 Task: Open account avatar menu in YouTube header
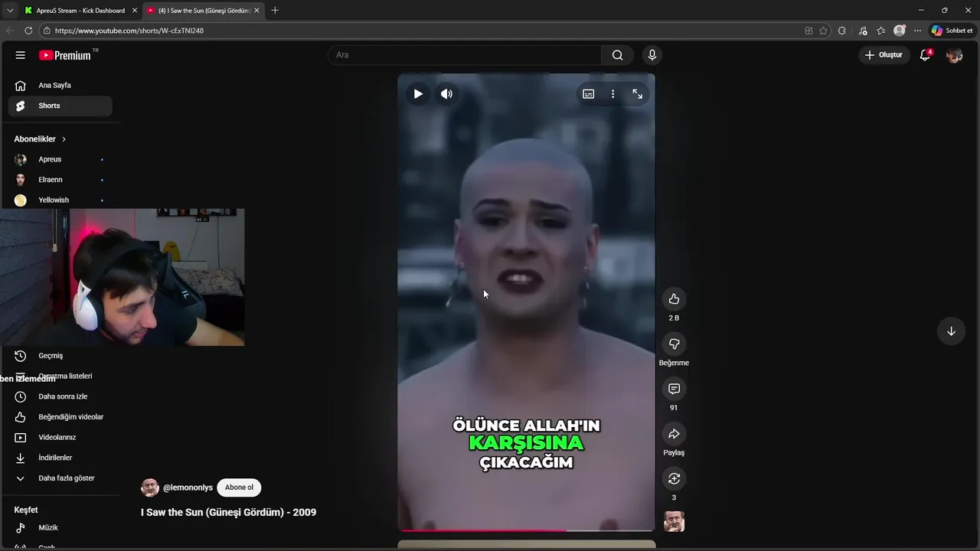click(x=954, y=55)
